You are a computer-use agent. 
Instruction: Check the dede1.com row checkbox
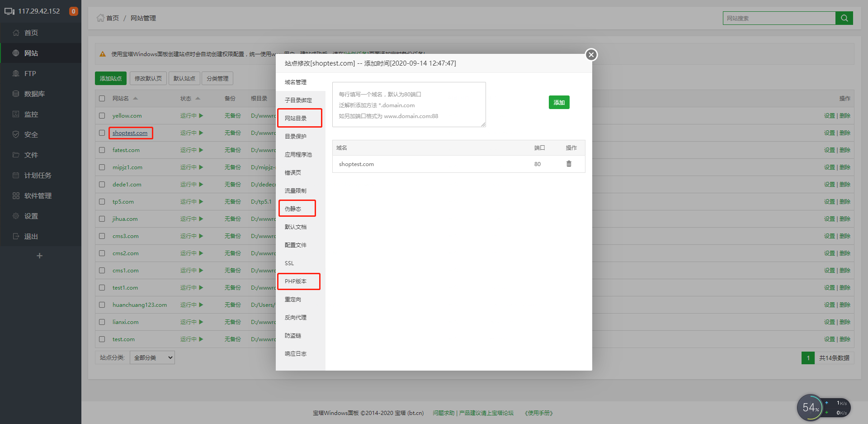[x=102, y=185]
